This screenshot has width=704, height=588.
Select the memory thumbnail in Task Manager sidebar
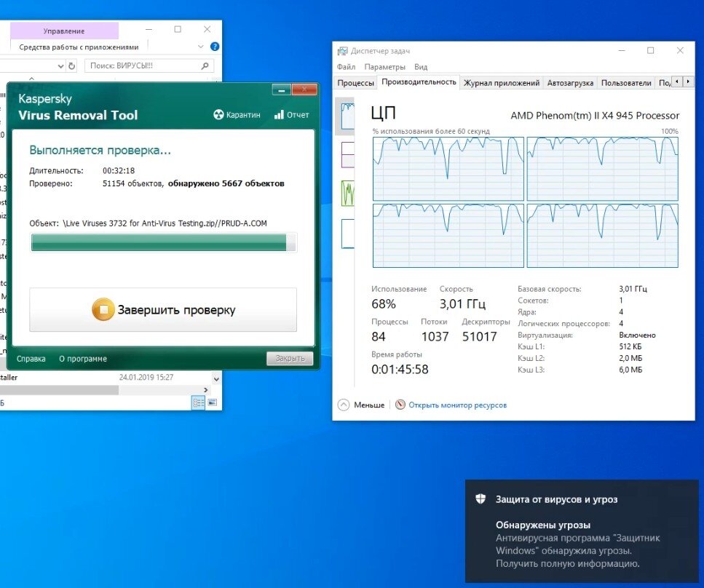click(x=347, y=154)
